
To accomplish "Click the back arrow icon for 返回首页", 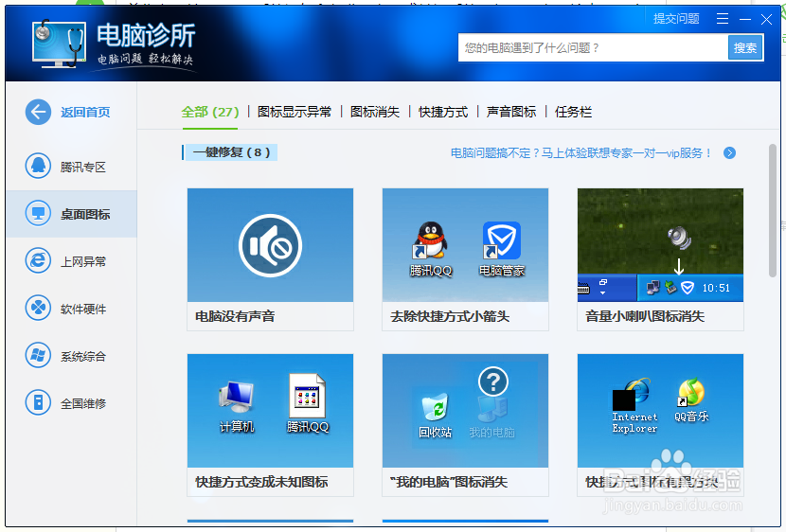I will pos(38,112).
